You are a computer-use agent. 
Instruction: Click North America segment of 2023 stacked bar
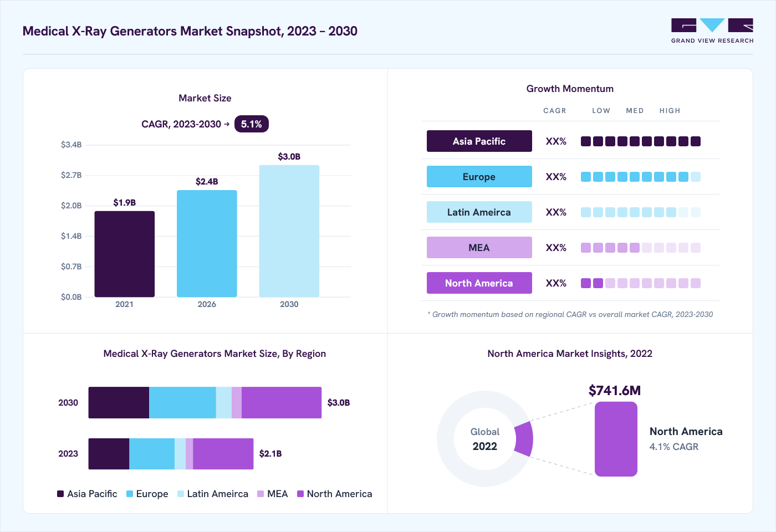[223, 454]
